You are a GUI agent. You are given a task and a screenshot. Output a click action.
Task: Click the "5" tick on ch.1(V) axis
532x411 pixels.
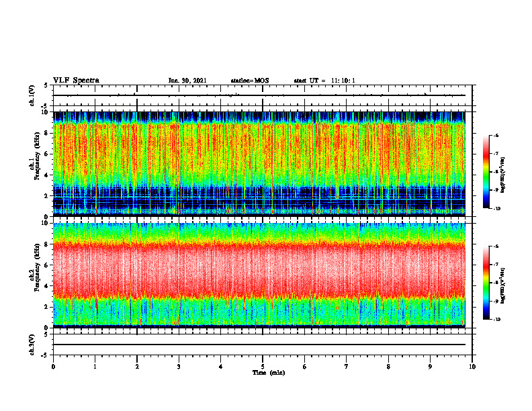pyautogui.click(x=46, y=85)
